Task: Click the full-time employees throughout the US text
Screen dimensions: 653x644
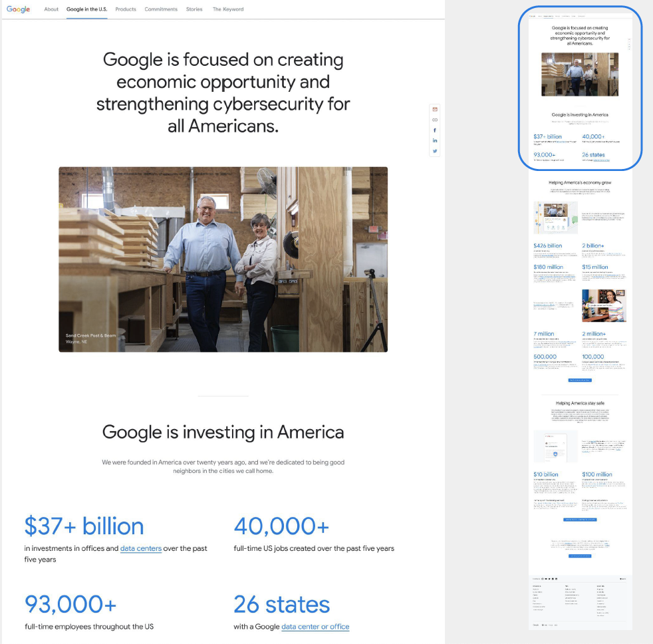Action: coord(89,627)
